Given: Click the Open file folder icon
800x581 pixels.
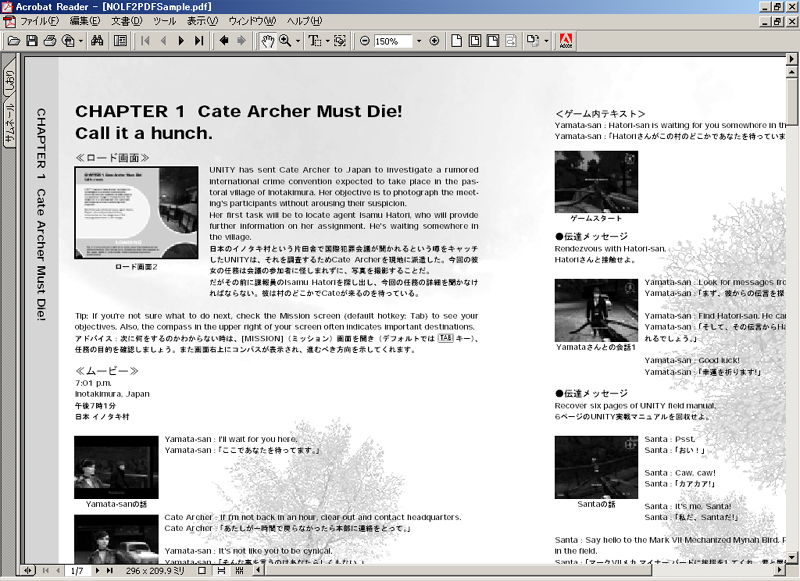Looking at the screenshot, I should (x=14, y=41).
